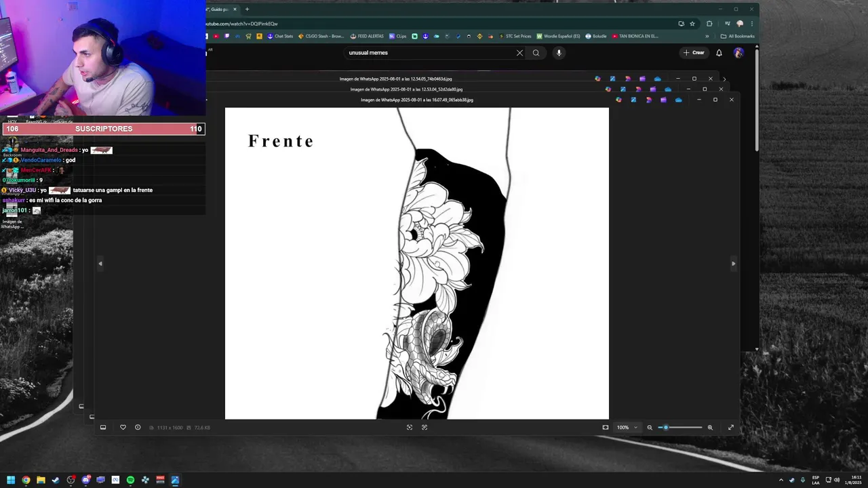Screen dimensions: 868x488
Task: Click Edit image icon in 16.07.49 photo window
Action: 633,100
